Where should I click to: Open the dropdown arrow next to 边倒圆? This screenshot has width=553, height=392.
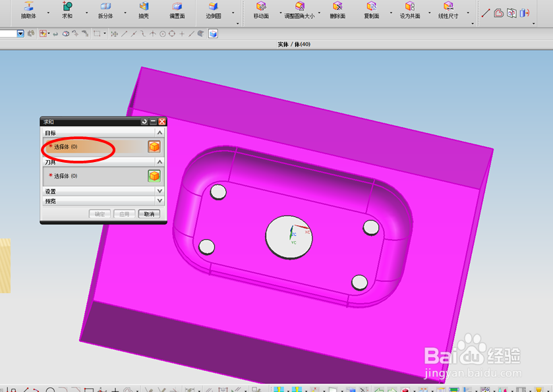tap(233, 13)
